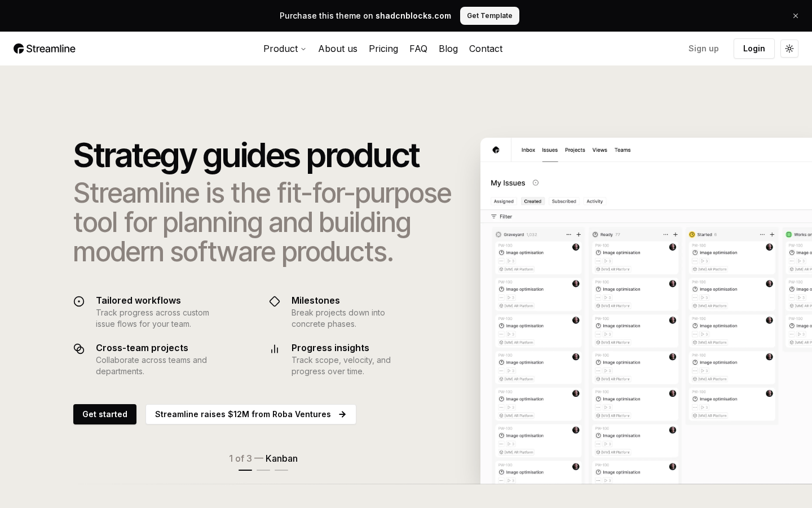Click the "Strategy guides product" heading

click(246, 155)
